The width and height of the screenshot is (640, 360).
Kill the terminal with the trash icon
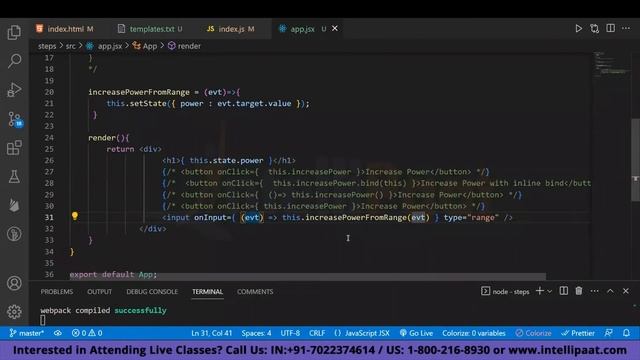[x=579, y=291]
